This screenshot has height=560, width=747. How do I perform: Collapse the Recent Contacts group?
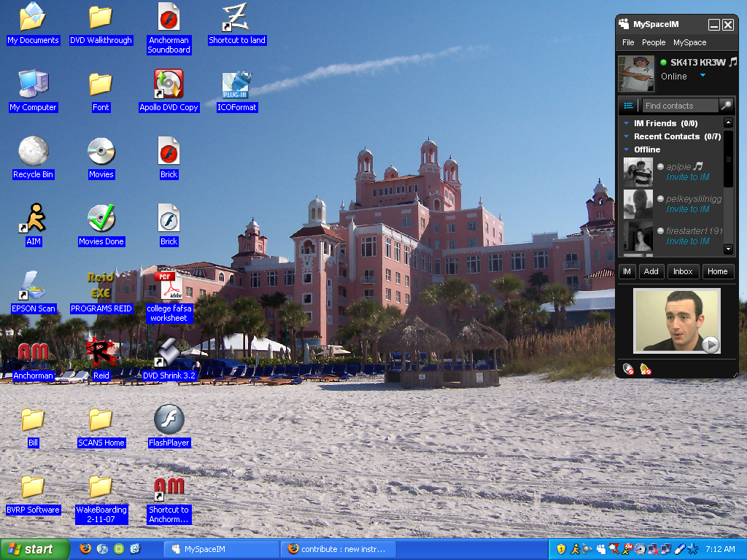[625, 136]
